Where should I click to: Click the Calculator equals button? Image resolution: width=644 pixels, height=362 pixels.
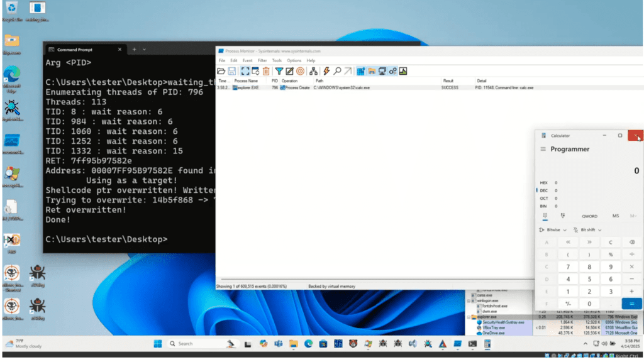pyautogui.click(x=631, y=304)
